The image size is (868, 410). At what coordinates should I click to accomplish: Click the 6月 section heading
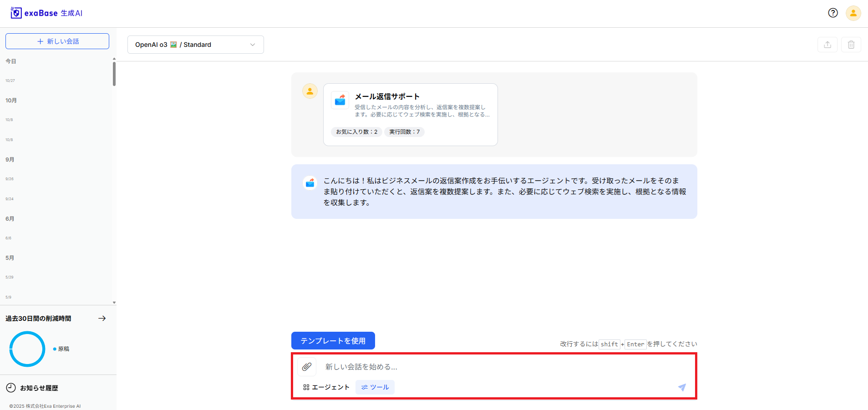coord(10,219)
